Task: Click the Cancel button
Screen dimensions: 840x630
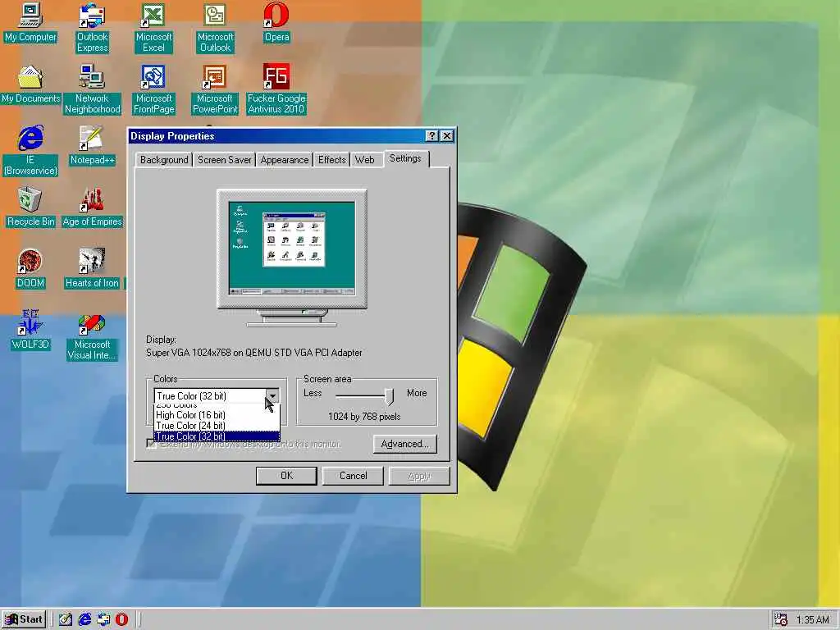Action: click(353, 476)
